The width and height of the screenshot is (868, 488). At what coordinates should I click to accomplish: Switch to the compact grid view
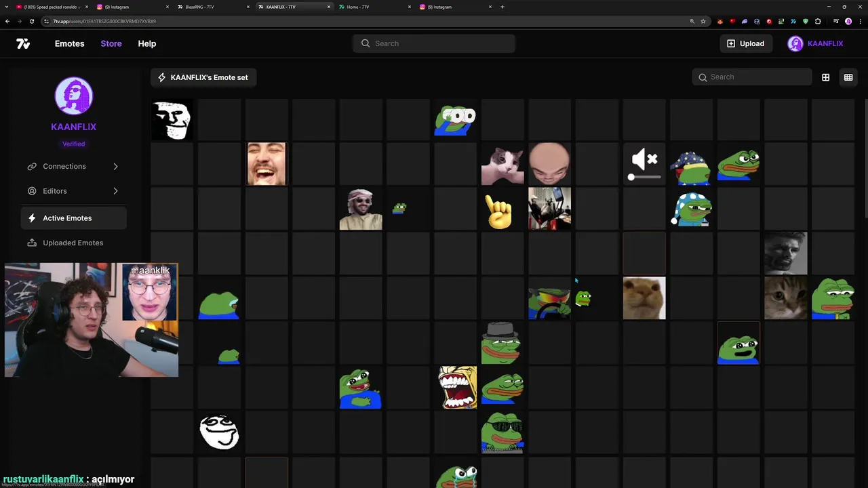tap(848, 77)
